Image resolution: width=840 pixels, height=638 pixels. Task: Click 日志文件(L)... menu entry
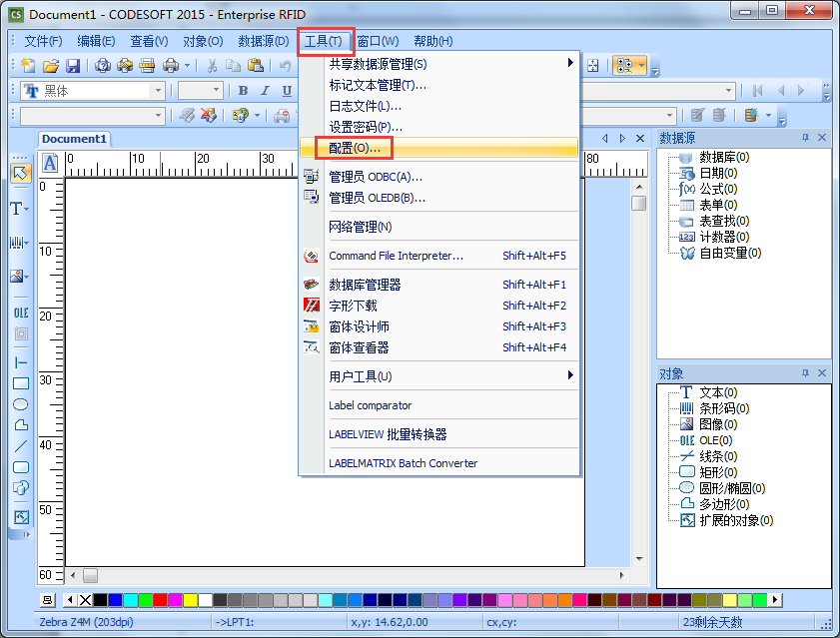tap(438, 106)
